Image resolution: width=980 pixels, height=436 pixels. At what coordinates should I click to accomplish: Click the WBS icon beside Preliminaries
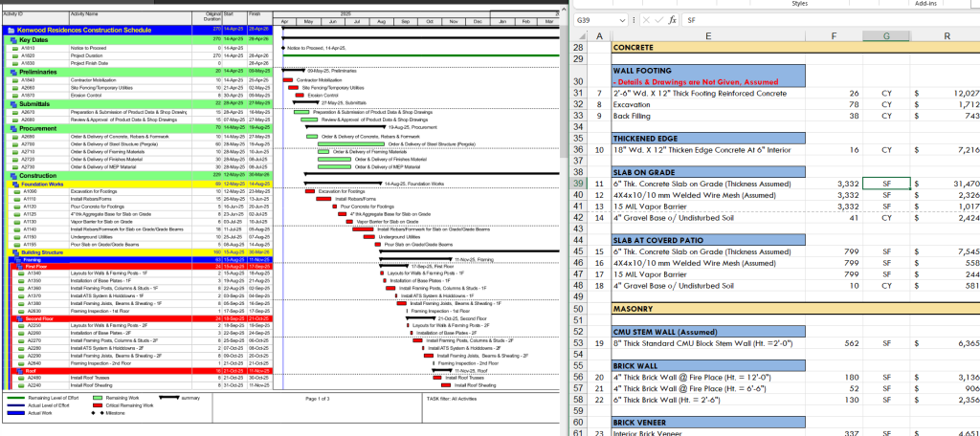click(x=13, y=72)
